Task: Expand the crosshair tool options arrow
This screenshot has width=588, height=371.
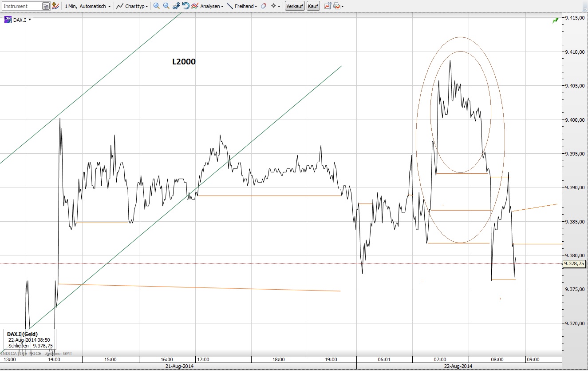Action: click(279, 6)
